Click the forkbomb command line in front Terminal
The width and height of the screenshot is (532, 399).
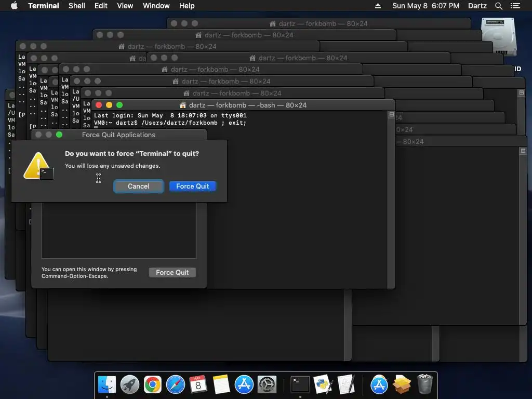170,123
